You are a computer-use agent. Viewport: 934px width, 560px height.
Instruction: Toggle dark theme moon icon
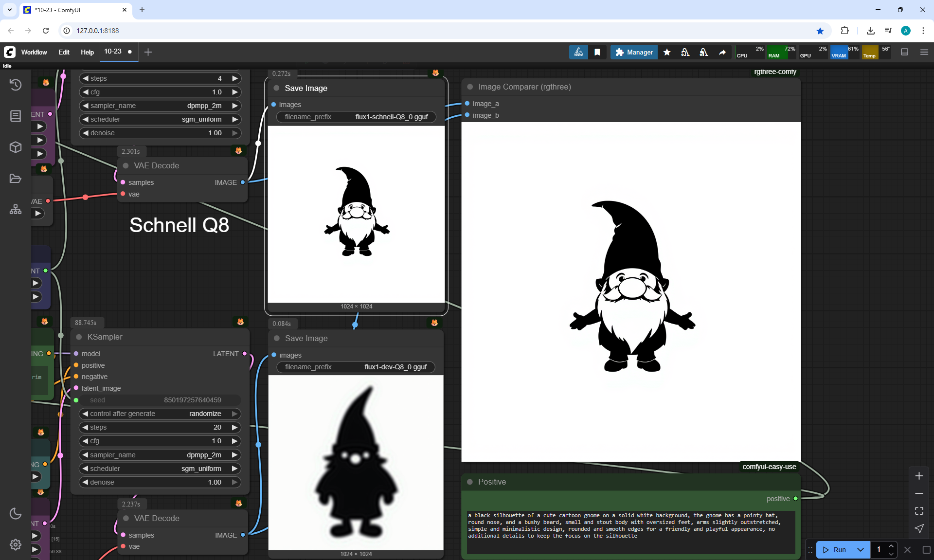pyautogui.click(x=16, y=513)
